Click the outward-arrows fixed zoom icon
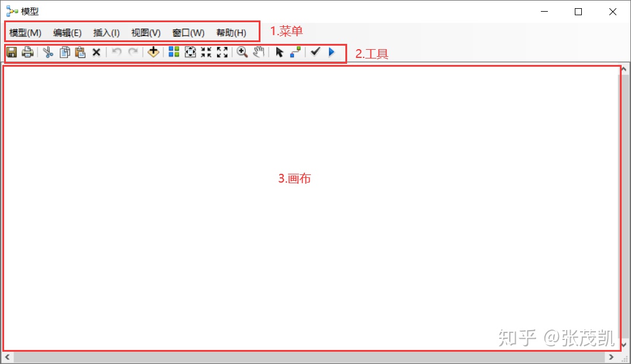Viewport: 631px width, 364px height. click(222, 52)
